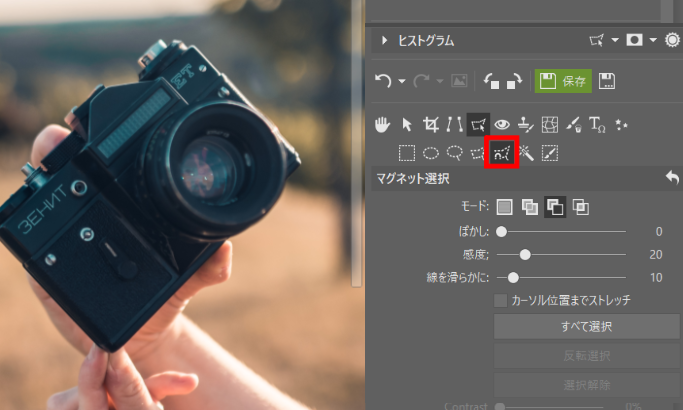Click the 選択解除 button

pyautogui.click(x=586, y=385)
